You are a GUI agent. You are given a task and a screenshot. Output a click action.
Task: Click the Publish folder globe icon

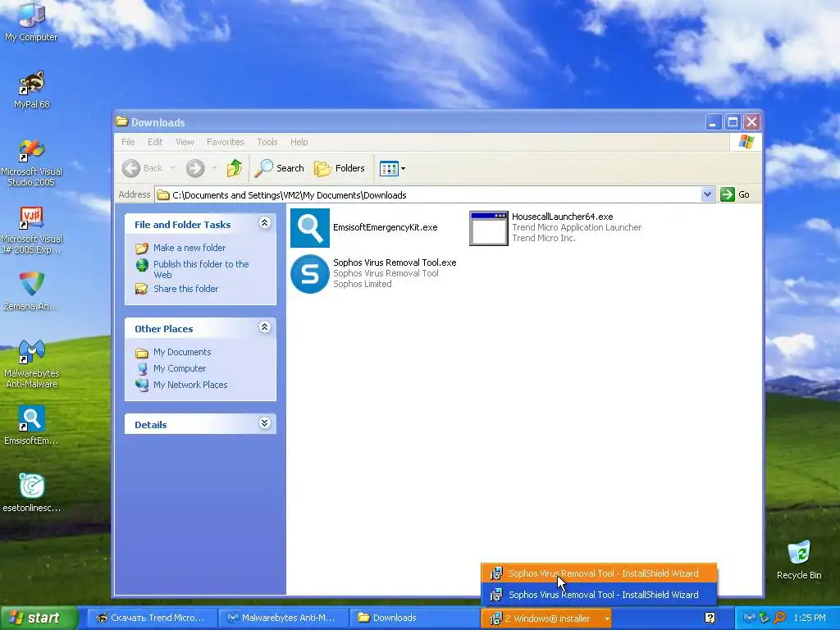coord(142,265)
